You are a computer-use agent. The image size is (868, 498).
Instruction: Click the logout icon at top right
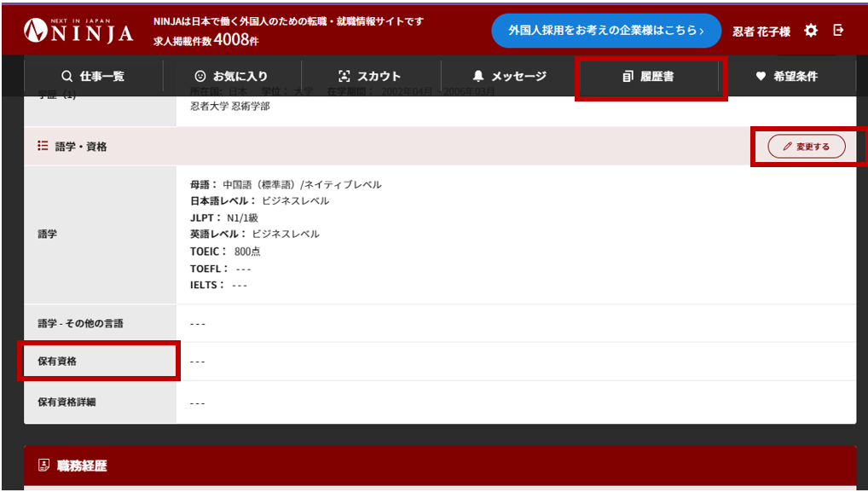click(838, 29)
